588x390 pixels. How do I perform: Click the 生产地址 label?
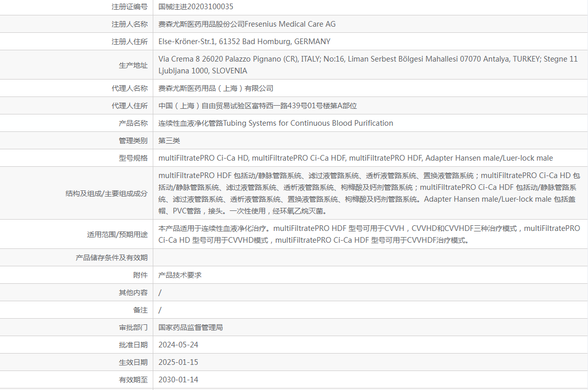133,65
